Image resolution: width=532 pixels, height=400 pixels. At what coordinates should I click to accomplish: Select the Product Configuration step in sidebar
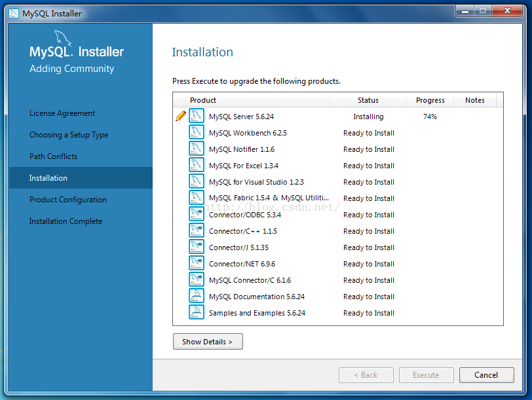pos(68,200)
